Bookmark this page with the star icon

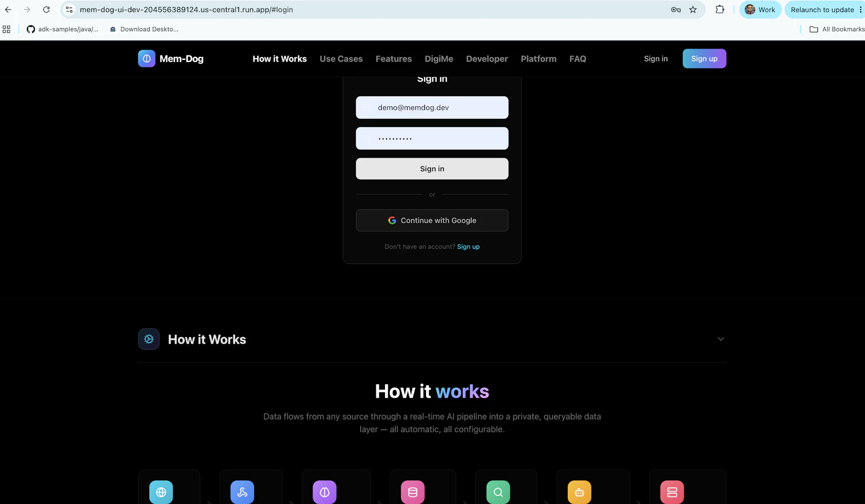coord(693,10)
